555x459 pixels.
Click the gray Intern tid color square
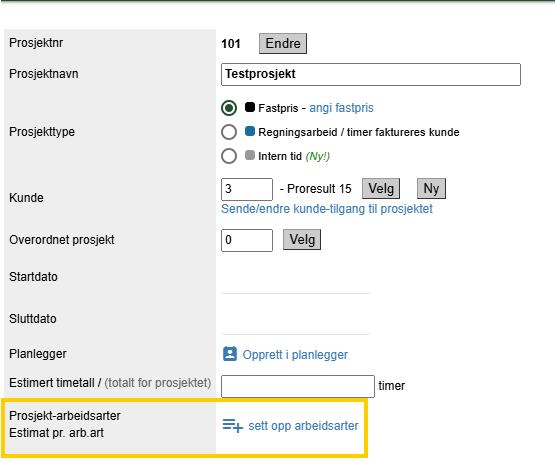[250, 155]
